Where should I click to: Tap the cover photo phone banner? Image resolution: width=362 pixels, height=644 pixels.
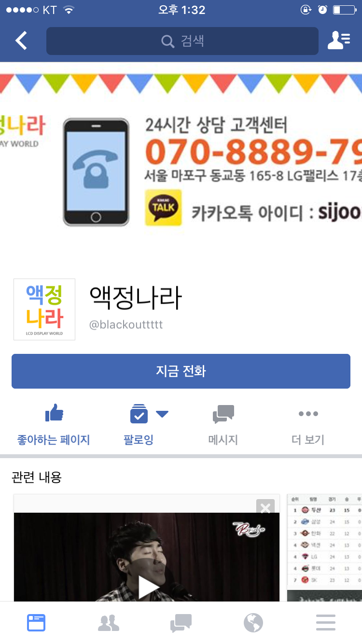point(181,164)
